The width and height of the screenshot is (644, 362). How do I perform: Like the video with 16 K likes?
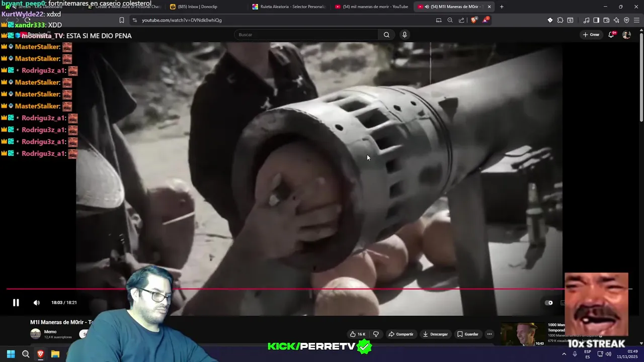pos(357,334)
